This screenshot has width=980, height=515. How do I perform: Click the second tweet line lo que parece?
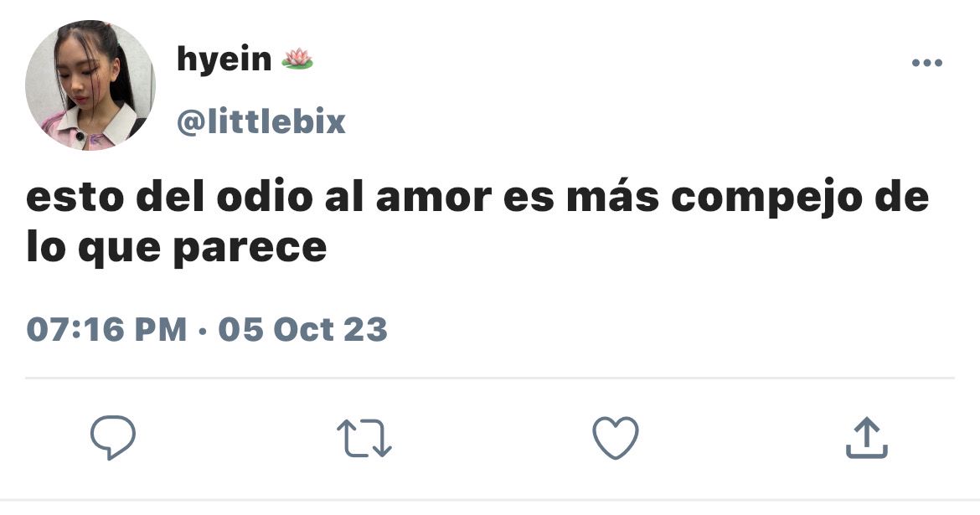[x=177, y=248]
